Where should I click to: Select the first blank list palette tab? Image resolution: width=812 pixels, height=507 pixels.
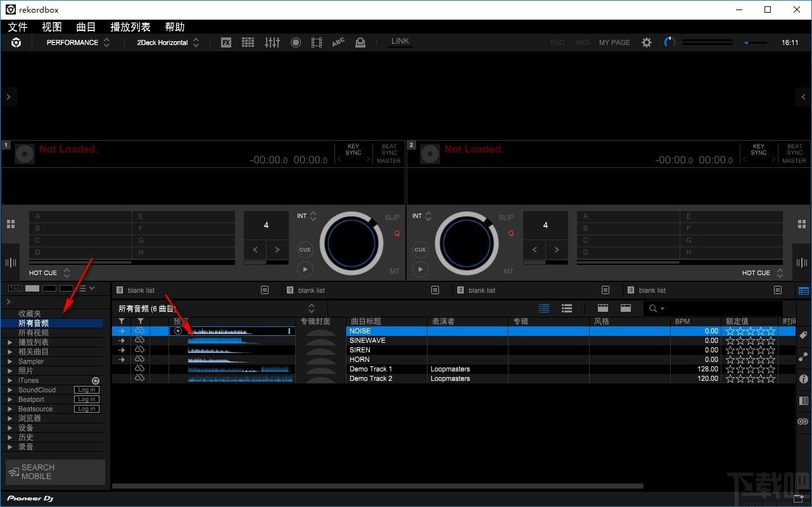(x=197, y=290)
